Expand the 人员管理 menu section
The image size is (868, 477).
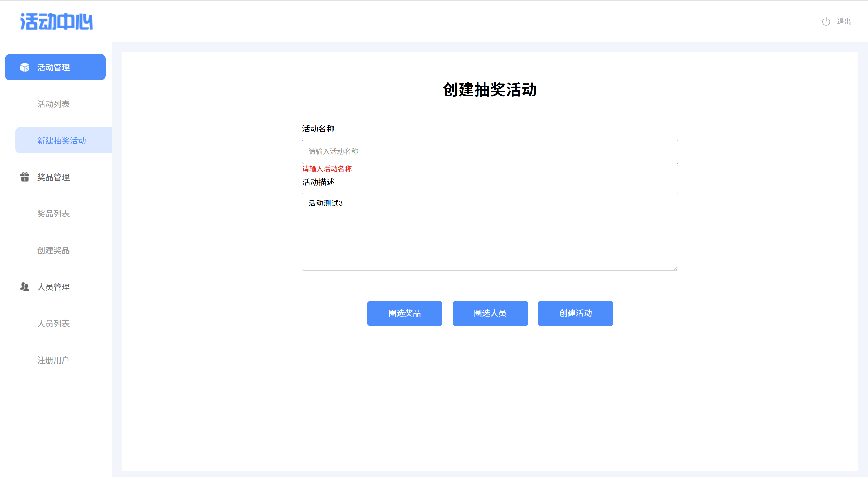coord(54,287)
